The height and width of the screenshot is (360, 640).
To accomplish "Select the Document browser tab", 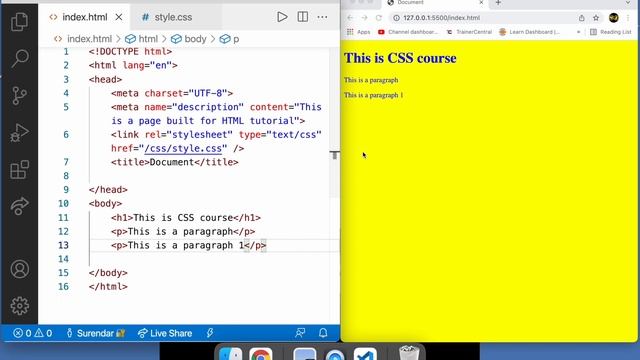I will (434, 3).
